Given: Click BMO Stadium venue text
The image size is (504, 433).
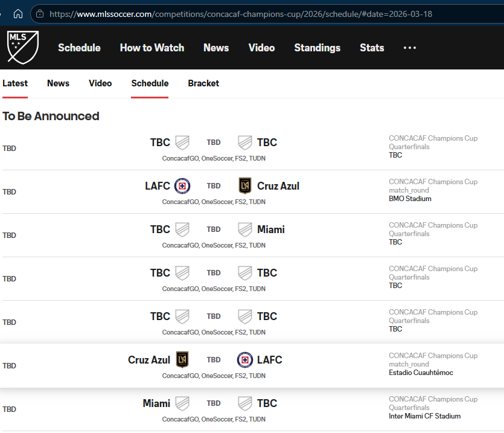Looking at the screenshot, I should tap(410, 199).
